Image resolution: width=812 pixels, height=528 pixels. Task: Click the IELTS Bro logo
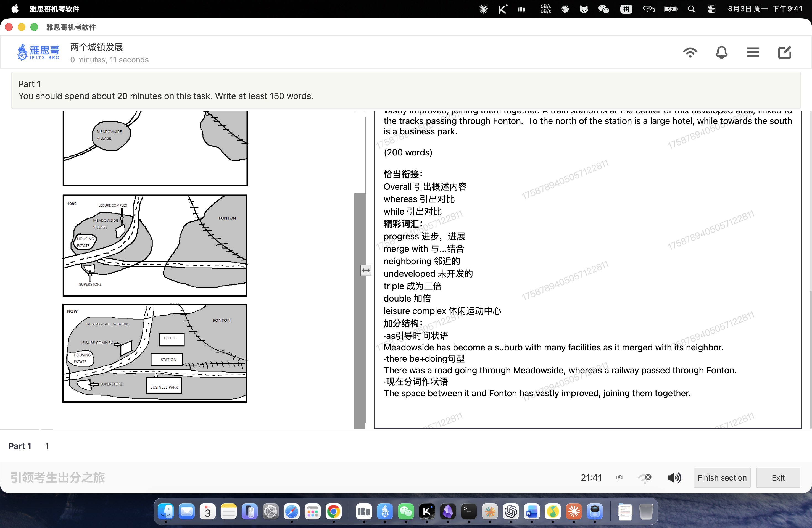pyautogui.click(x=38, y=52)
